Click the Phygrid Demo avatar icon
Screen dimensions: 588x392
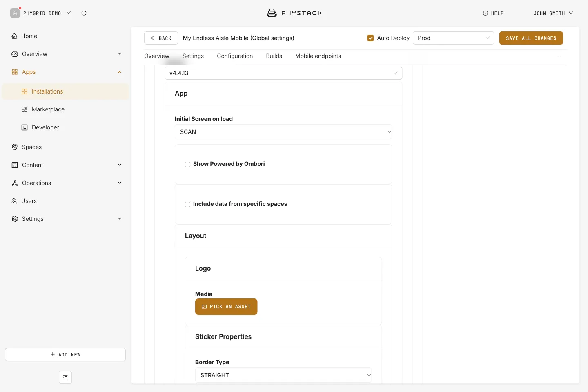pyautogui.click(x=15, y=13)
